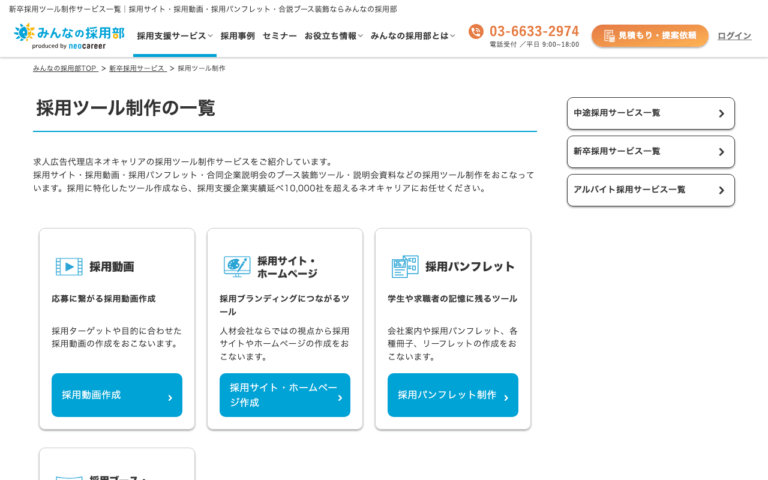Expand the 採用支援サービス dropdown menu
The image size is (768, 480).
point(175,36)
